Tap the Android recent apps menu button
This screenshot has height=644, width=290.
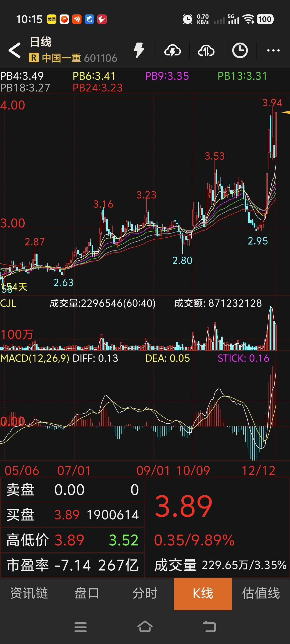click(x=81, y=627)
